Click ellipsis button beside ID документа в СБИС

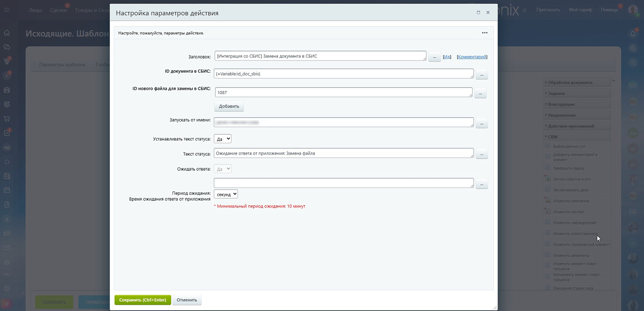482,74
